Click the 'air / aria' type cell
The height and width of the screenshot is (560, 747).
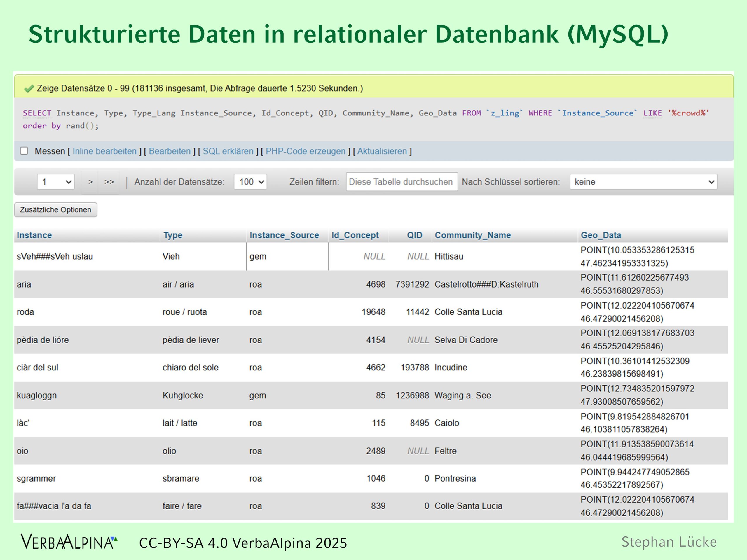coord(203,284)
